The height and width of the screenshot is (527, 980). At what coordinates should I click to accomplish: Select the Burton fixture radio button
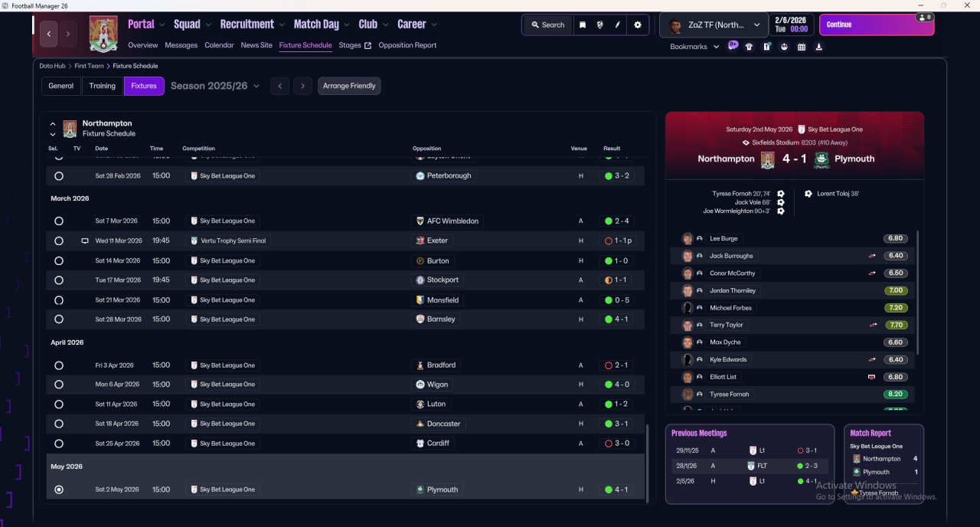pyautogui.click(x=59, y=260)
